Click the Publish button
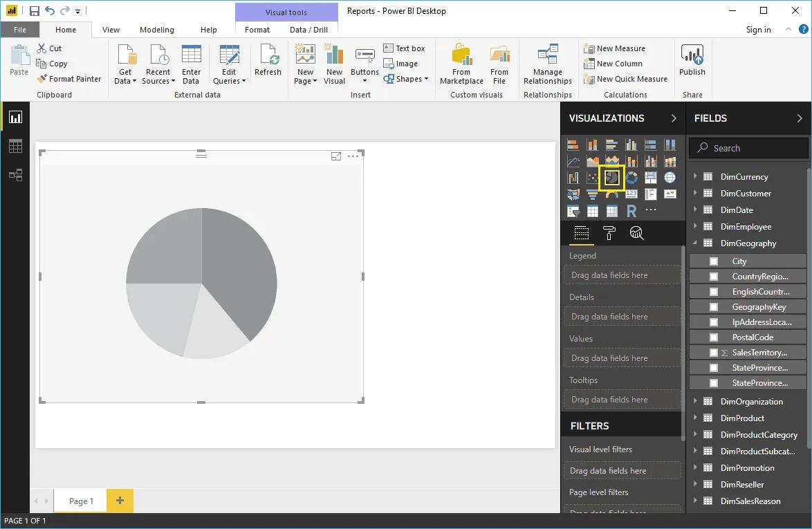812x529 pixels. [x=692, y=62]
